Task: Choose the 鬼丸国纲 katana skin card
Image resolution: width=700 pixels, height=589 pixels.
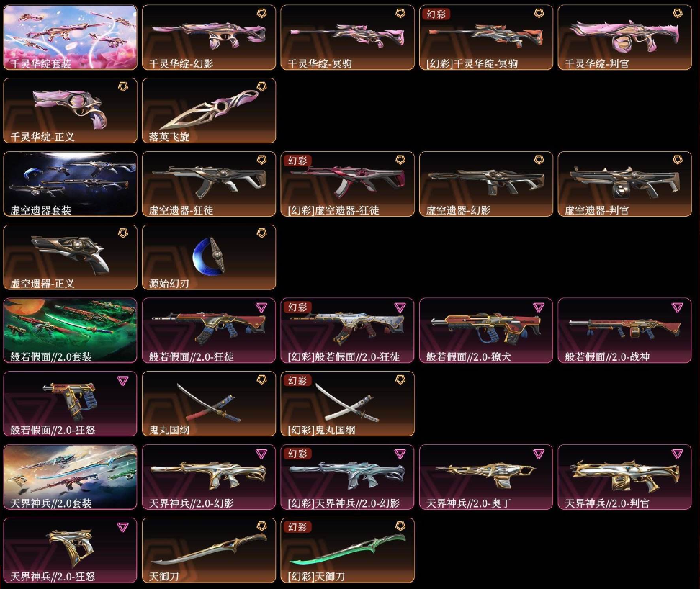Action: tap(209, 403)
